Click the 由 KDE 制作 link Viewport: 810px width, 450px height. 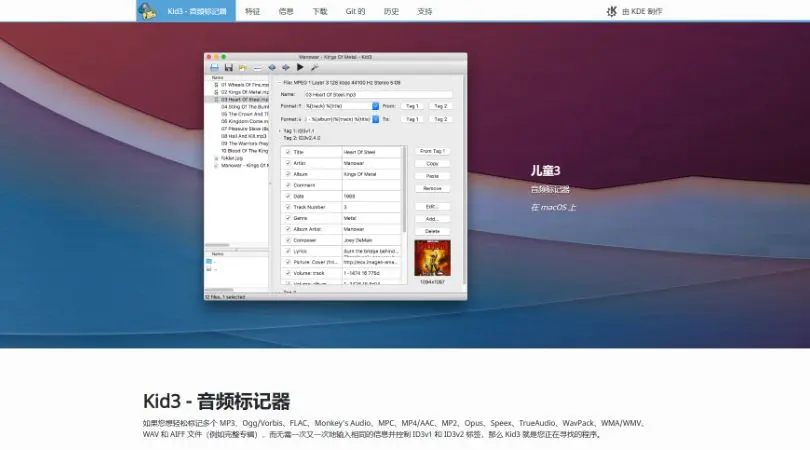(x=642, y=11)
